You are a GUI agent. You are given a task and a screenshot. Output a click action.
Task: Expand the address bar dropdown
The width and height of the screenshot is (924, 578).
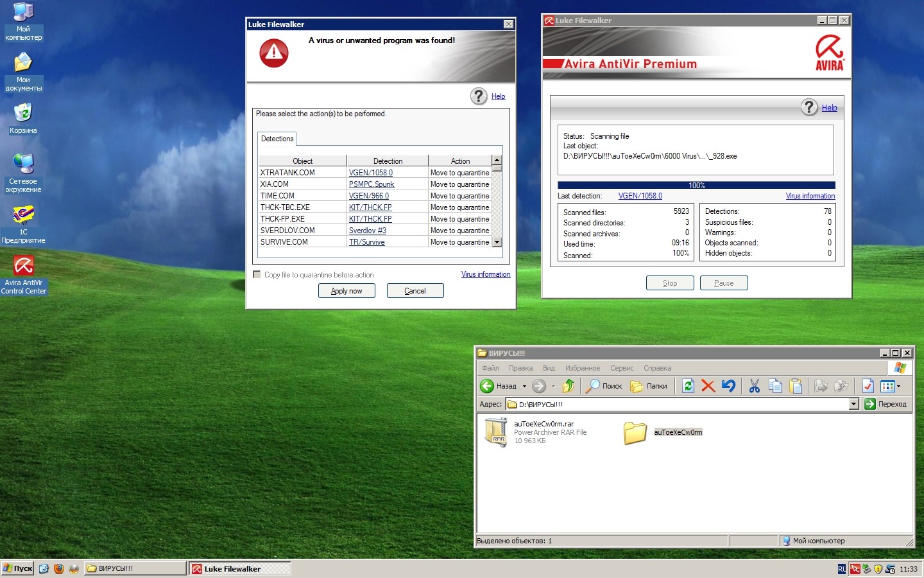853,404
